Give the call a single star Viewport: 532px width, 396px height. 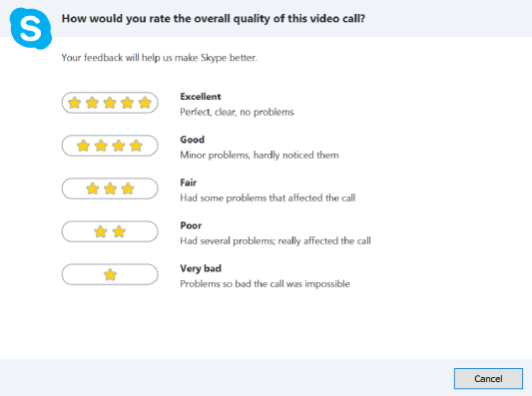click(x=110, y=274)
